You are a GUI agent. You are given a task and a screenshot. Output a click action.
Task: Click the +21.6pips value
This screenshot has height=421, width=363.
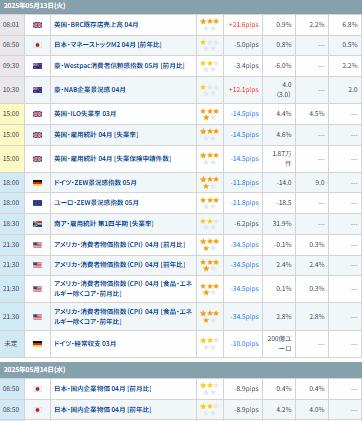(x=244, y=25)
